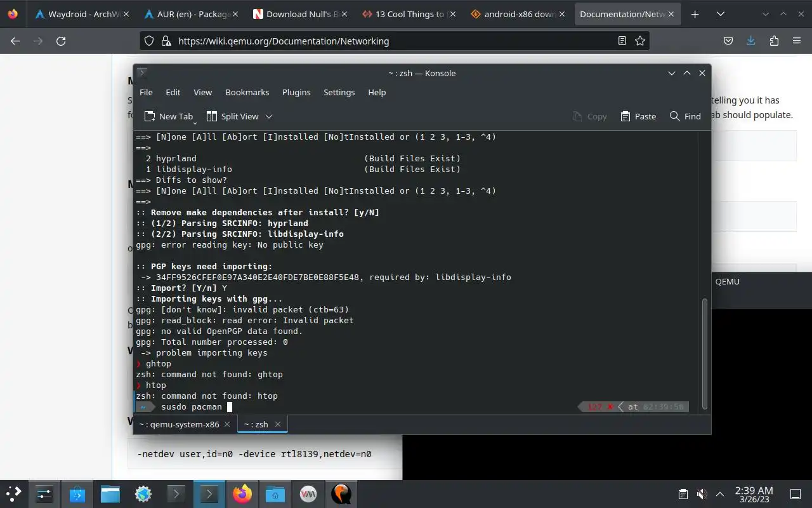Open the globe web browser taskbar icon
Image resolution: width=812 pixels, height=508 pixels.
(143, 493)
